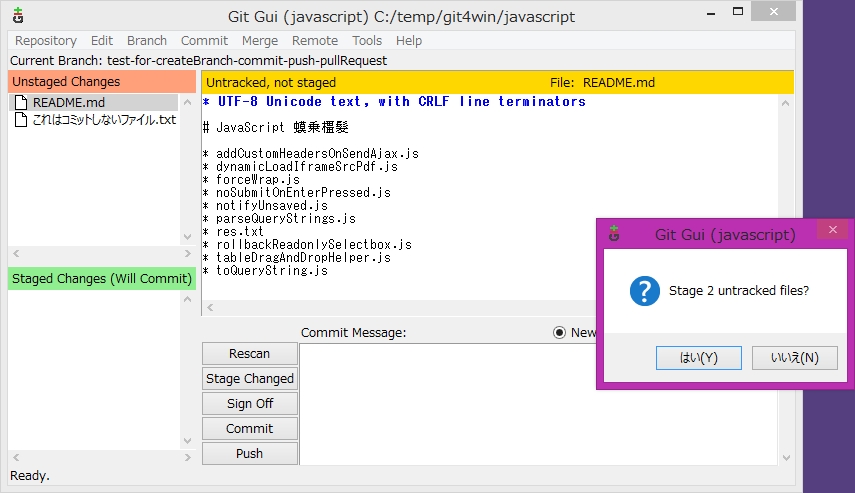This screenshot has width=855, height=493.
Task: Click the question mark icon in the dialog
Action: pos(645,291)
